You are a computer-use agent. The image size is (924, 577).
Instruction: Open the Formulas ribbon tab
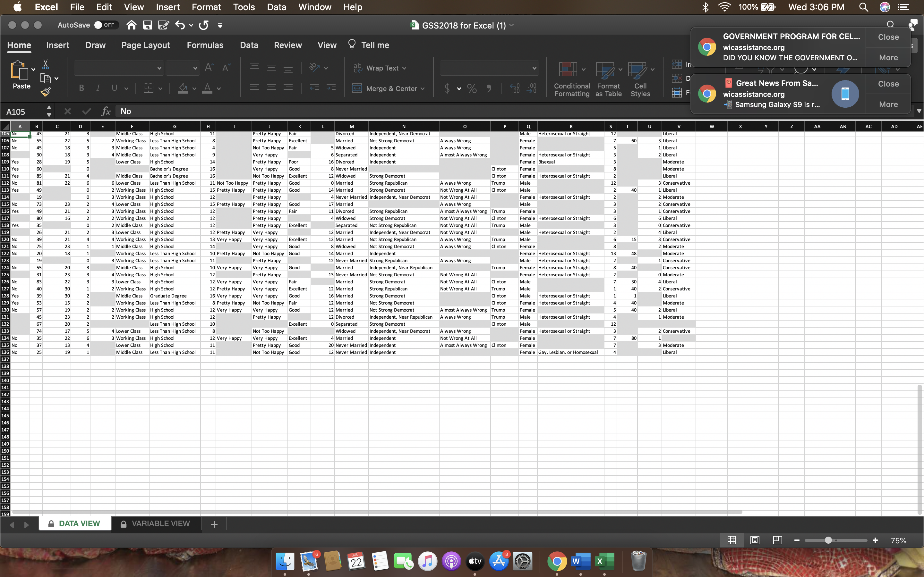coord(205,45)
